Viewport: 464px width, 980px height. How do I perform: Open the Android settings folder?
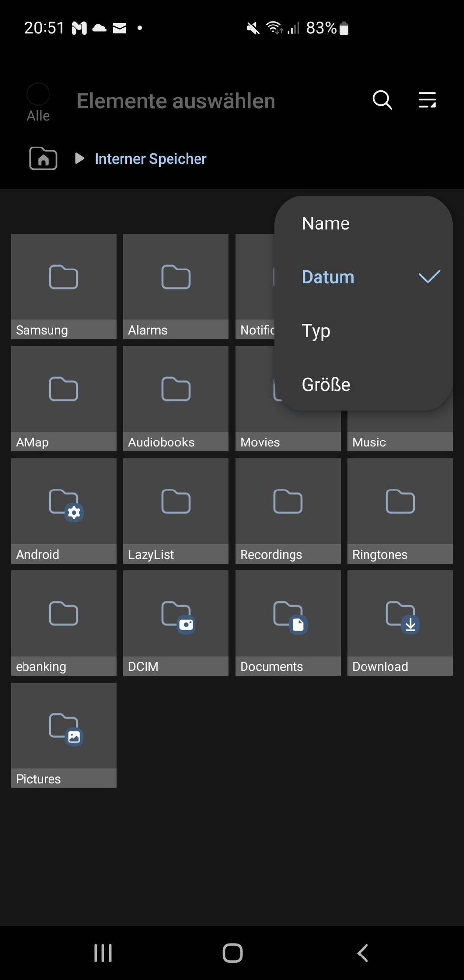coord(64,510)
